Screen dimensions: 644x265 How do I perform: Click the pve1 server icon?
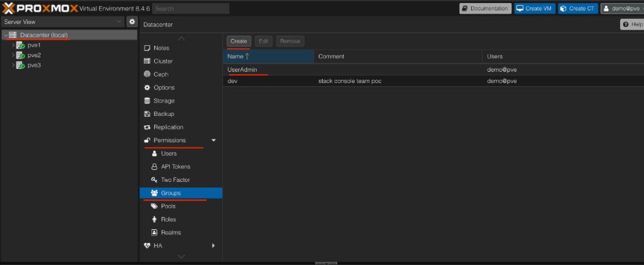(x=21, y=45)
